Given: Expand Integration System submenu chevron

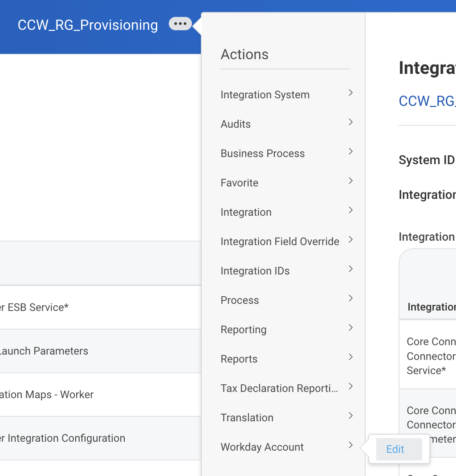Looking at the screenshot, I should point(350,93).
